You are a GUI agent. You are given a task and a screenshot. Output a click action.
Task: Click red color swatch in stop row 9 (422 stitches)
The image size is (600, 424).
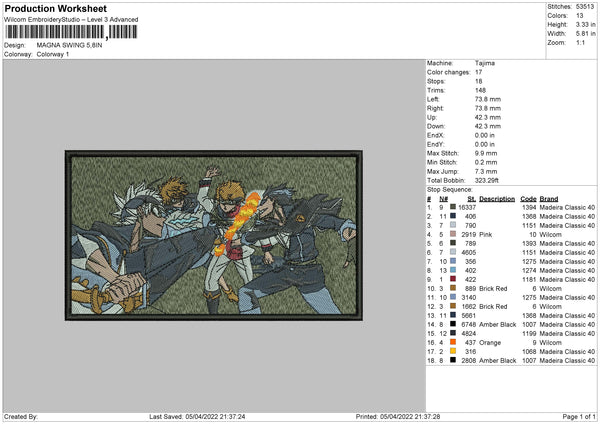[453, 279]
